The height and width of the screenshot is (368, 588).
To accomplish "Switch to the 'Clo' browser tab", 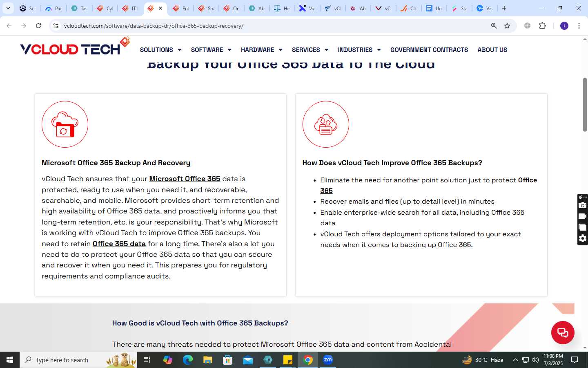I will (408, 8).
